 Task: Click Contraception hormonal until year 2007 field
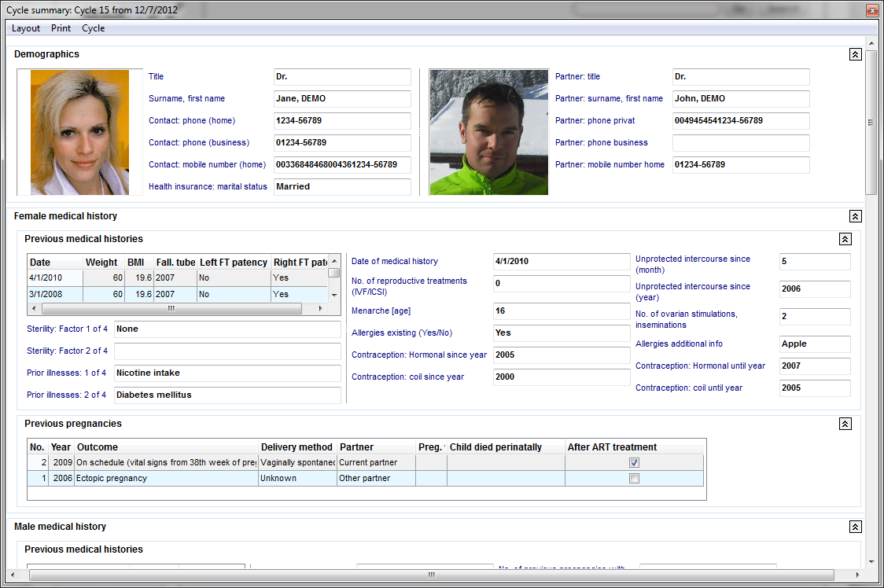click(x=815, y=366)
